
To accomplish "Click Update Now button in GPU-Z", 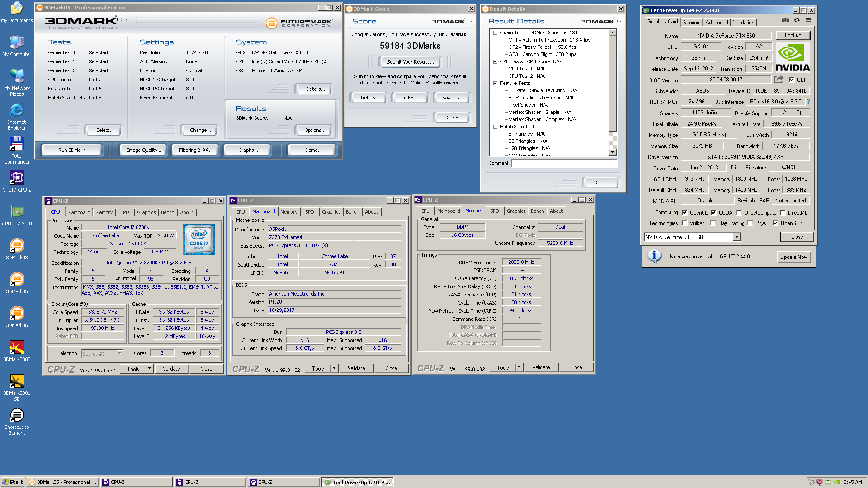I will coord(793,257).
